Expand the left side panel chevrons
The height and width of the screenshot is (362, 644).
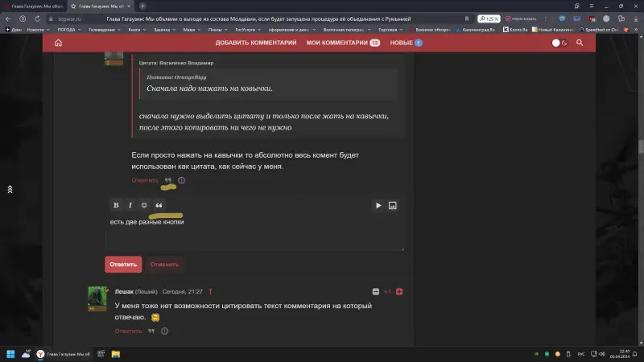click(x=10, y=189)
